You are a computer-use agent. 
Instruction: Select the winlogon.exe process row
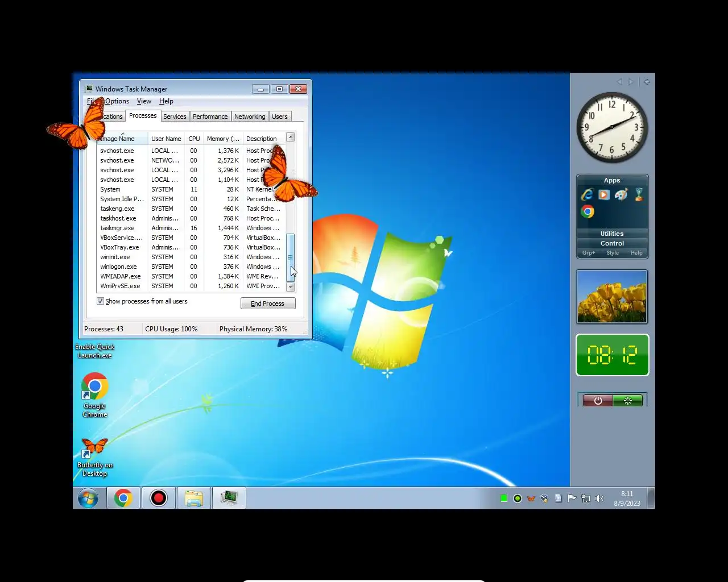191,267
